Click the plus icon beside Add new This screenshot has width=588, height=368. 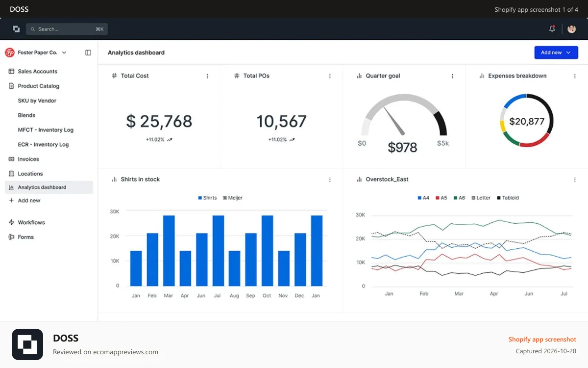[12, 200]
